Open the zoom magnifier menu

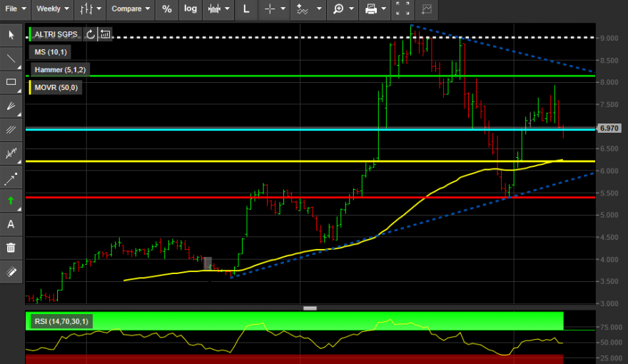[x=343, y=9]
